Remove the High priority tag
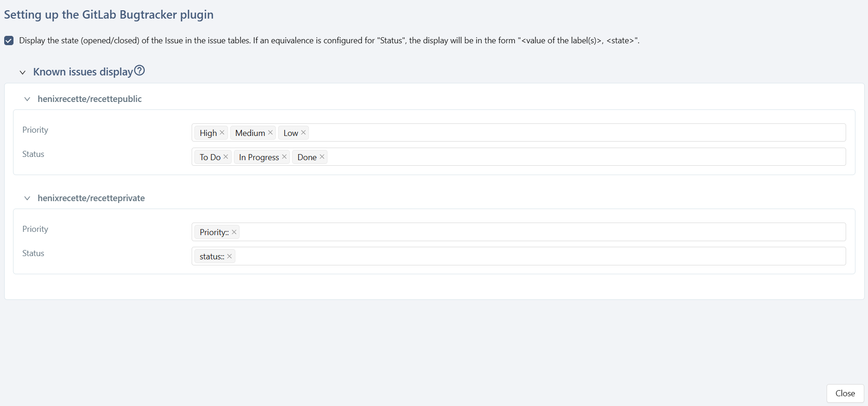The image size is (868, 406). 222,133
